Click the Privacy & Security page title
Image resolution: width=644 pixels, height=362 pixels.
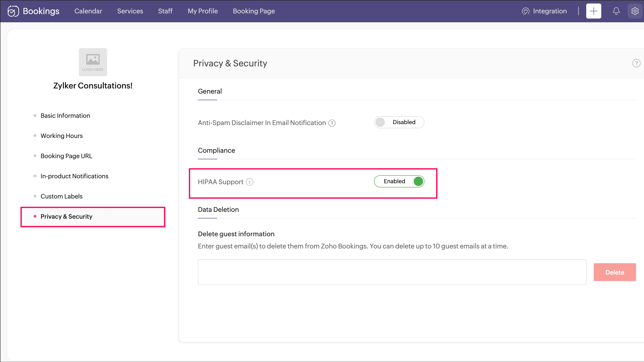(230, 63)
